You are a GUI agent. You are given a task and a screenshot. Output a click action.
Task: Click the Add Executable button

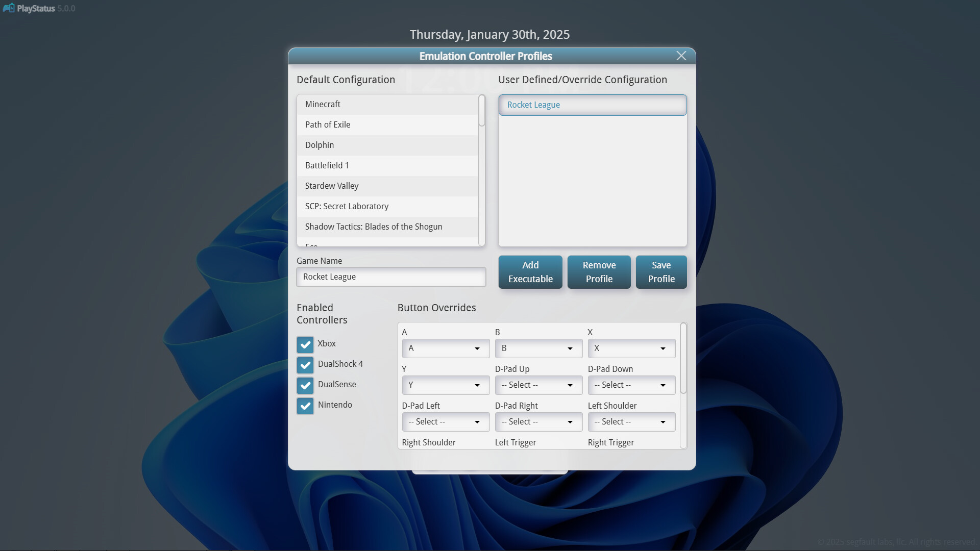[530, 272]
